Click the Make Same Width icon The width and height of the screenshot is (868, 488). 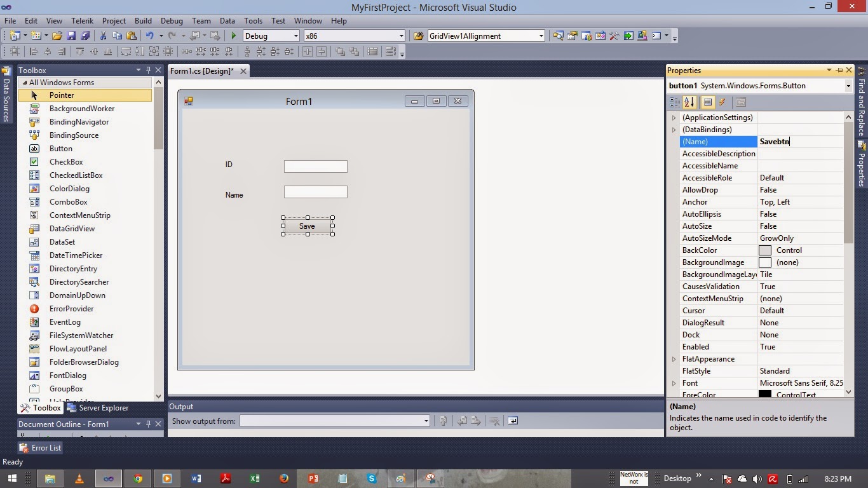pos(126,51)
